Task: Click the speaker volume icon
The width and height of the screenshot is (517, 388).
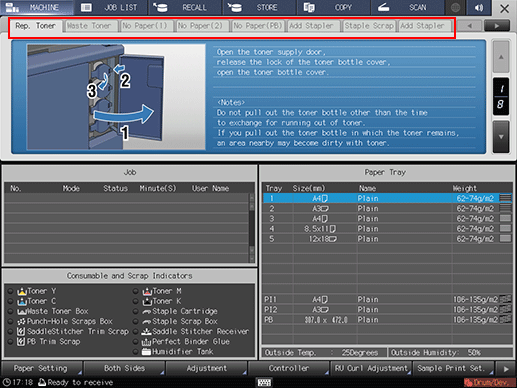Action: [479, 7]
